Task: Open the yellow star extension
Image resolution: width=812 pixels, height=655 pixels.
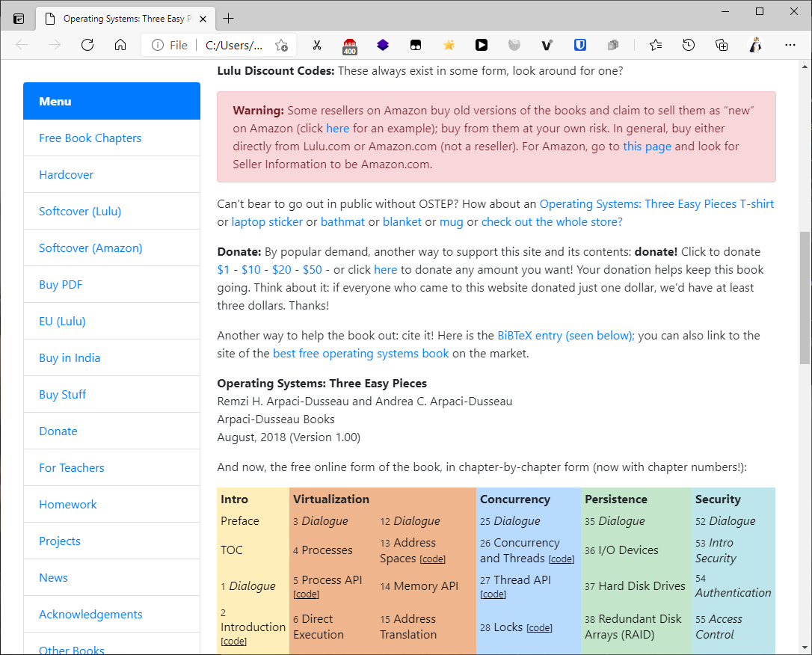Action: pos(449,45)
